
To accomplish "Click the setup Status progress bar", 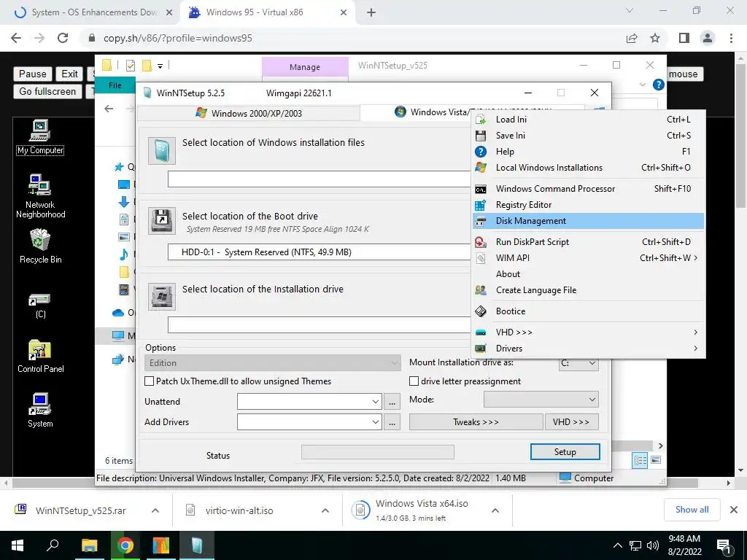I will 378,452.
